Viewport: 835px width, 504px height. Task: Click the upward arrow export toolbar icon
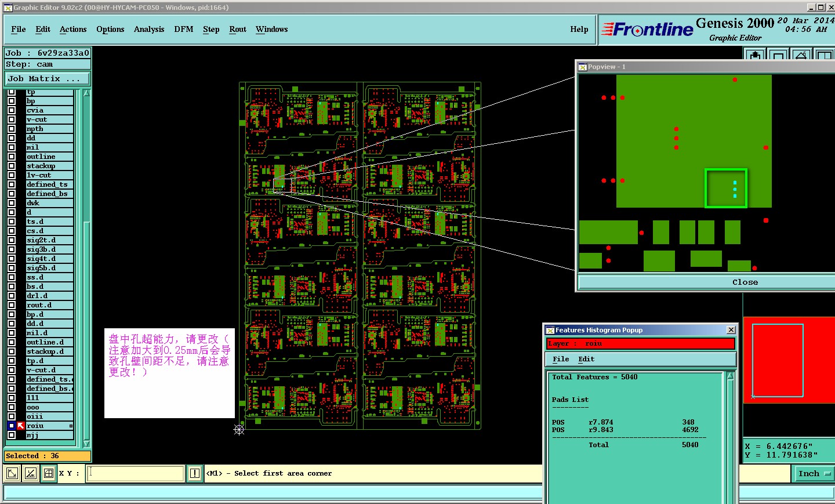pos(755,55)
